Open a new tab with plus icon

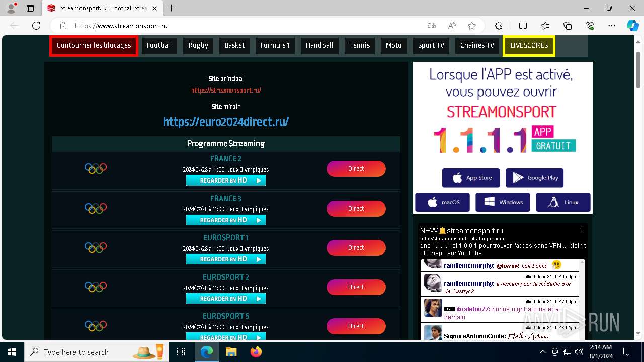tap(172, 8)
